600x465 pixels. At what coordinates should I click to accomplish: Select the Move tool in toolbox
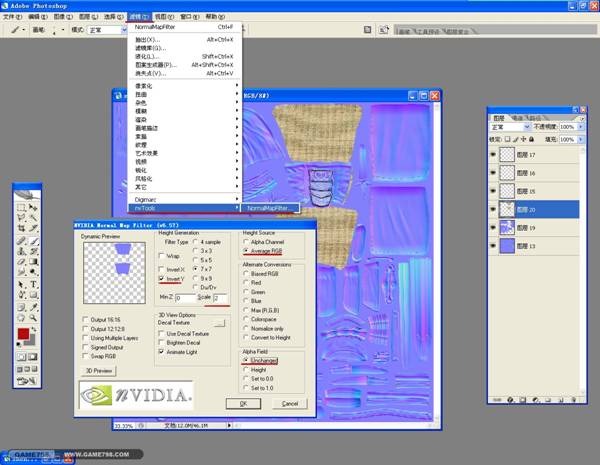(33, 208)
